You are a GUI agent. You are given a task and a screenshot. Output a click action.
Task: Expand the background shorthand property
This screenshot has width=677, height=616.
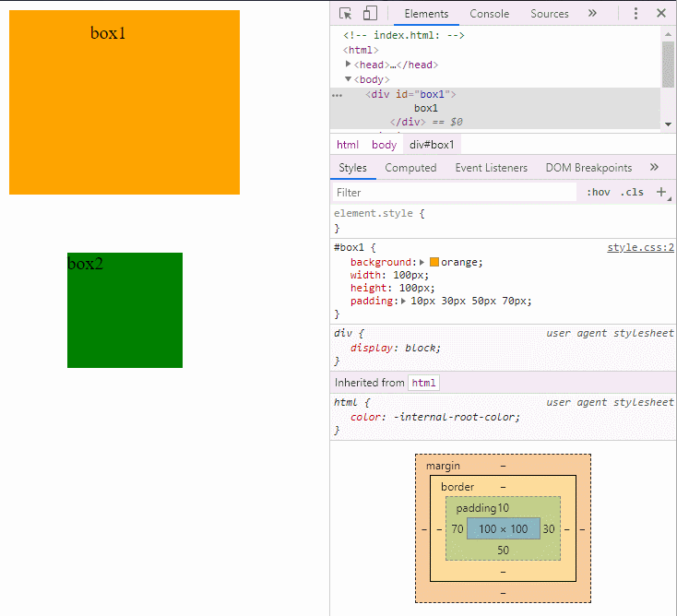coord(422,262)
